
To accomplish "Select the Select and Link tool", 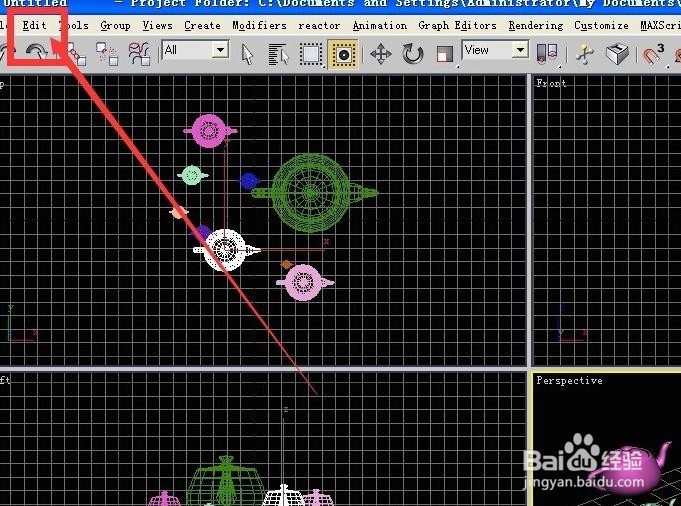I will pos(76,54).
